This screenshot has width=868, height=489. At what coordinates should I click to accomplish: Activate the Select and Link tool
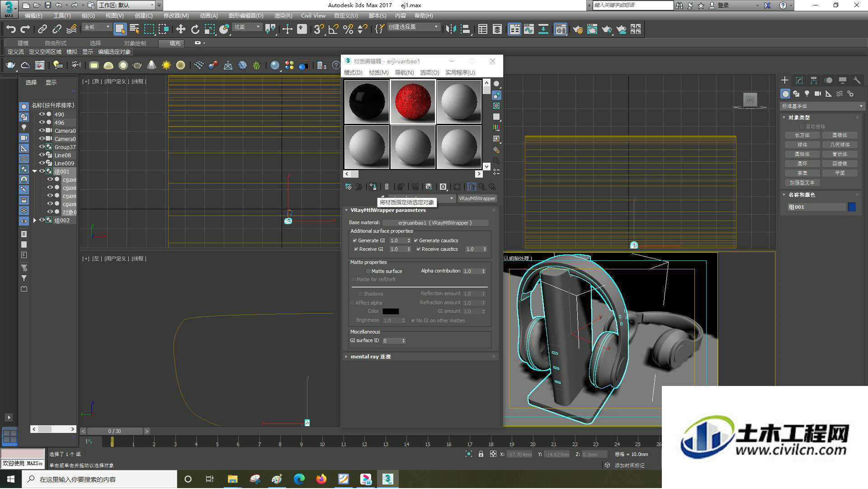42,29
